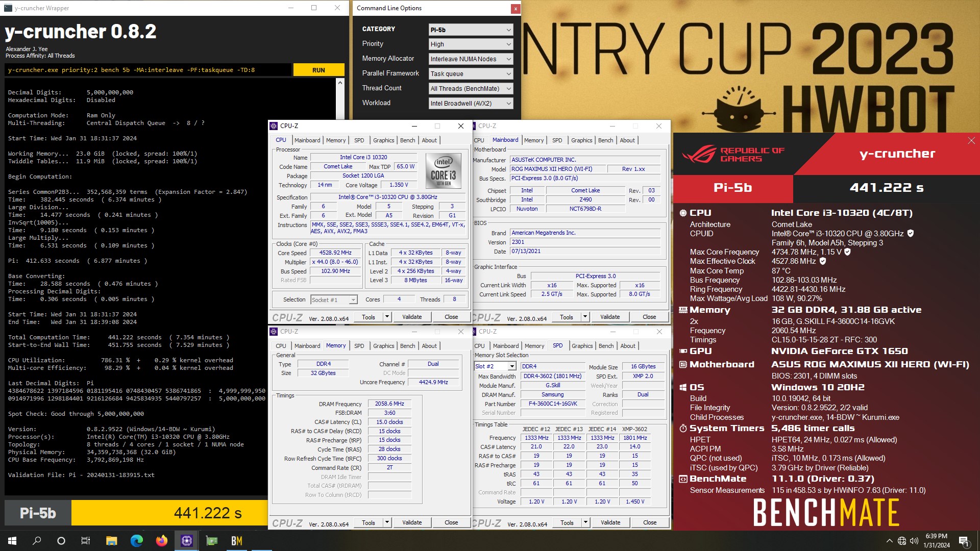Open Slot #2 memory slot dropdown
The height and width of the screenshot is (551, 980).
click(495, 366)
